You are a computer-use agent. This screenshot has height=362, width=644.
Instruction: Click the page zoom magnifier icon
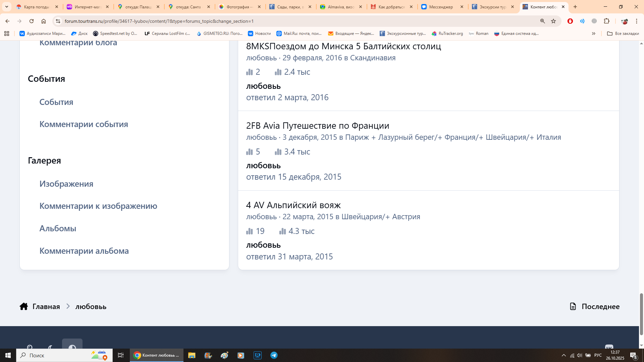(x=542, y=21)
